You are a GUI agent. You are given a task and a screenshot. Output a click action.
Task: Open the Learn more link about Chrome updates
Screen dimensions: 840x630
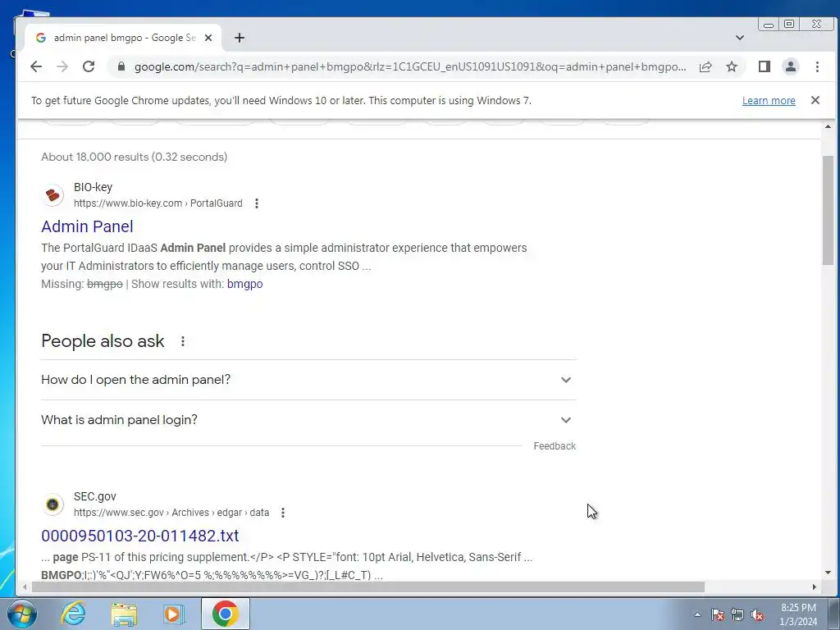coord(769,101)
